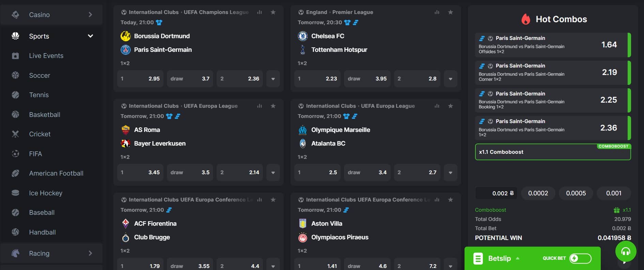Viewport: 644px width, 270px height.
Task: Bet on draw at 3.95 for Chelsea match
Action: (x=367, y=79)
